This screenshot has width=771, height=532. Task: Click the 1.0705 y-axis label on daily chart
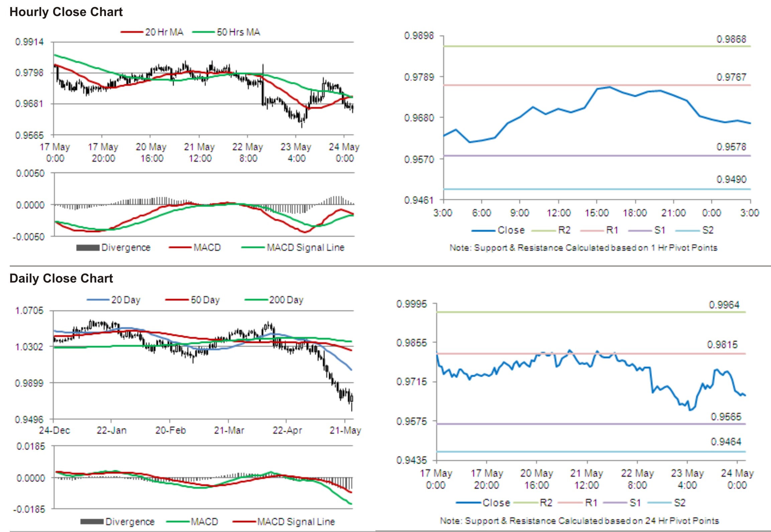(x=29, y=311)
